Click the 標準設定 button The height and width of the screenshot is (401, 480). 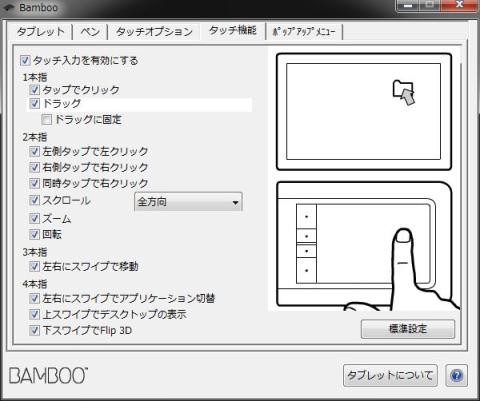point(408,329)
